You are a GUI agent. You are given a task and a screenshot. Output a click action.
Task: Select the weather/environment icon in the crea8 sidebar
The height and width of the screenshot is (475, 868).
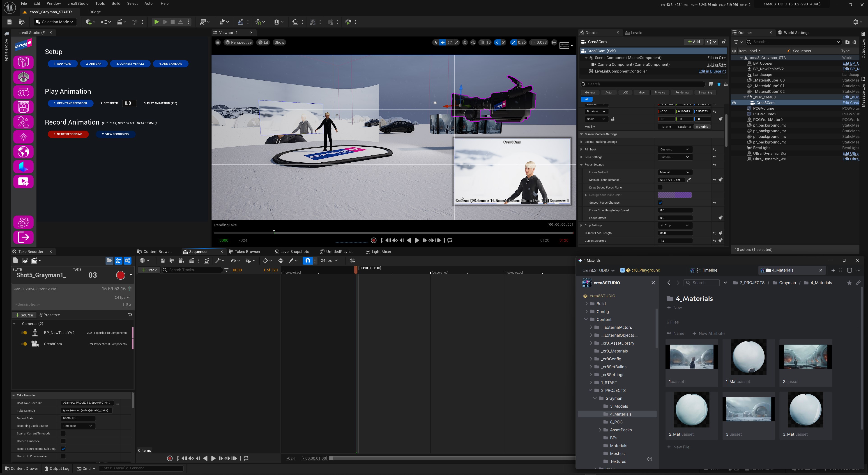pyautogui.click(x=23, y=122)
